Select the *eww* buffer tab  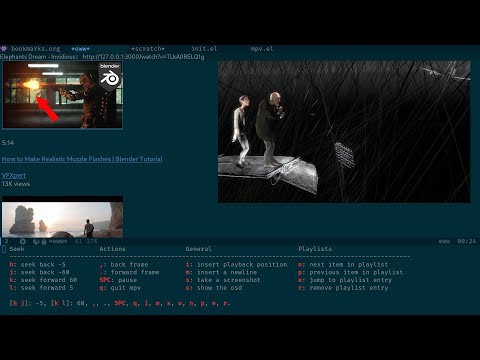(x=81, y=49)
